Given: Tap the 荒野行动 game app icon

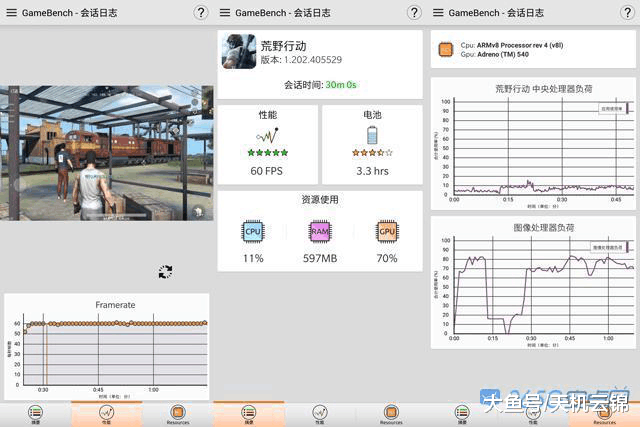Looking at the screenshot, I should pyautogui.click(x=238, y=52).
